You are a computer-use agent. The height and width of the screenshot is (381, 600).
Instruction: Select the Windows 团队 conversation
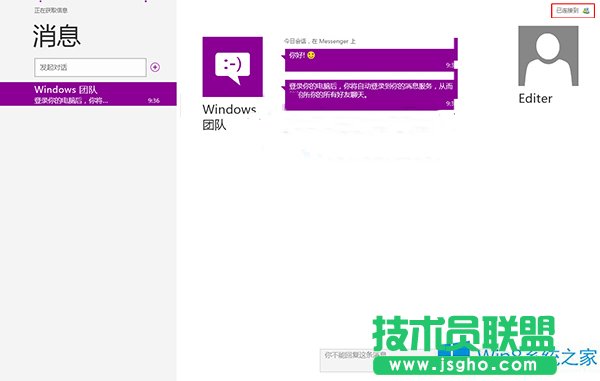[88, 94]
